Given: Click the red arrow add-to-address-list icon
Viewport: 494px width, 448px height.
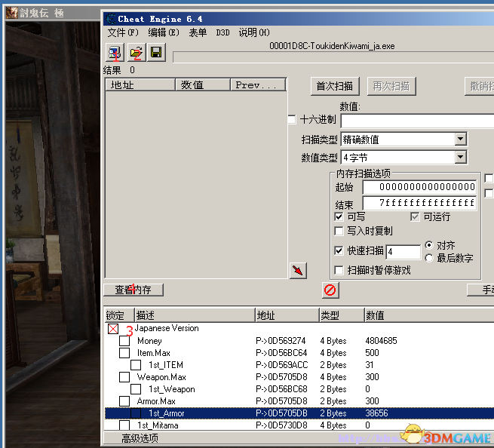Looking at the screenshot, I should [x=298, y=271].
